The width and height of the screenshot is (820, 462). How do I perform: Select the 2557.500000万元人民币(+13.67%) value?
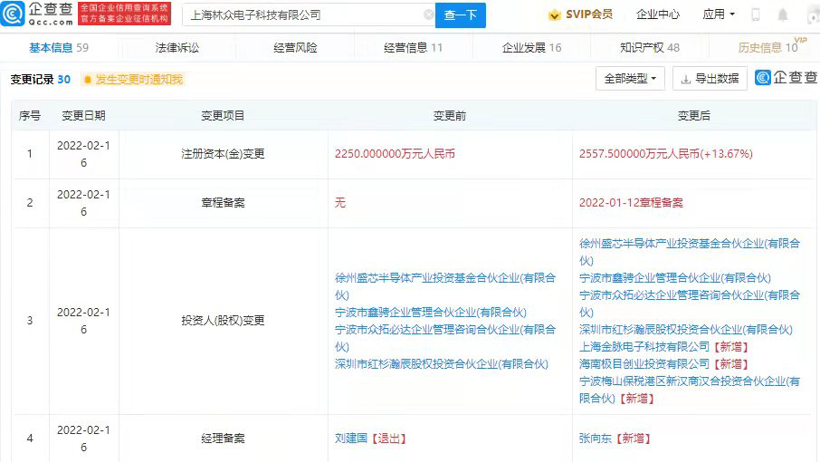(x=666, y=154)
